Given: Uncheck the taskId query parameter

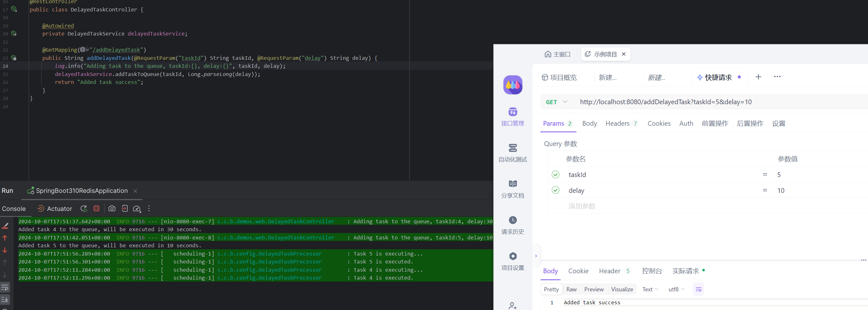Looking at the screenshot, I should (x=555, y=174).
